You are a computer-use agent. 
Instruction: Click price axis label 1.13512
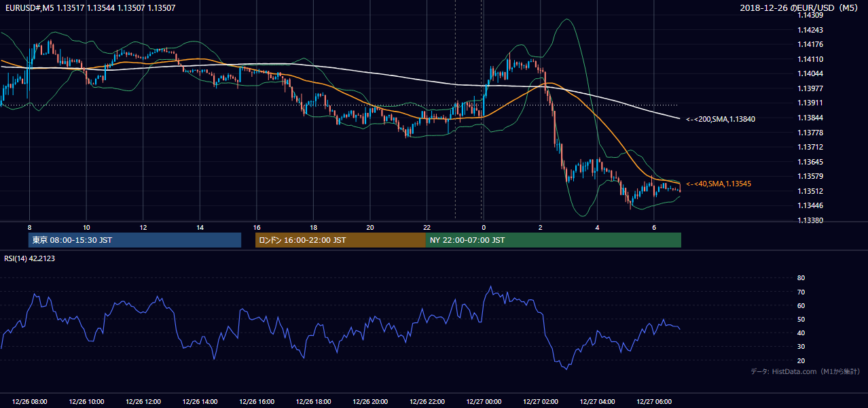pos(810,191)
